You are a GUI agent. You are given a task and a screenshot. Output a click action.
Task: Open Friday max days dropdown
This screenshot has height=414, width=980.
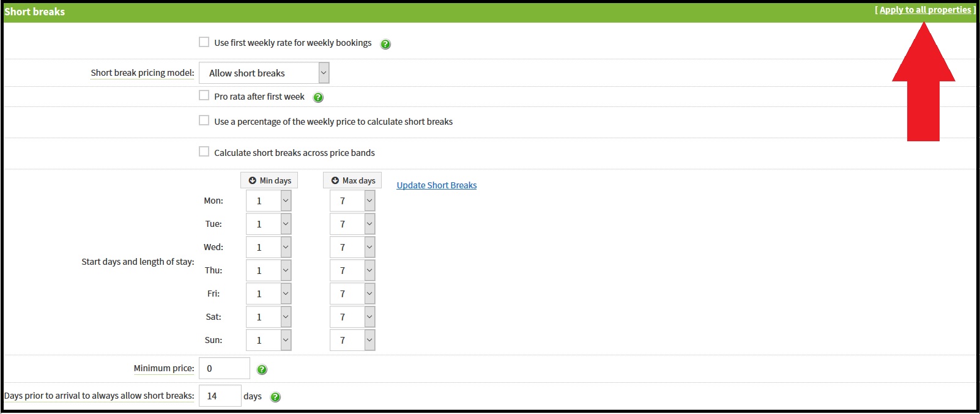pyautogui.click(x=352, y=294)
